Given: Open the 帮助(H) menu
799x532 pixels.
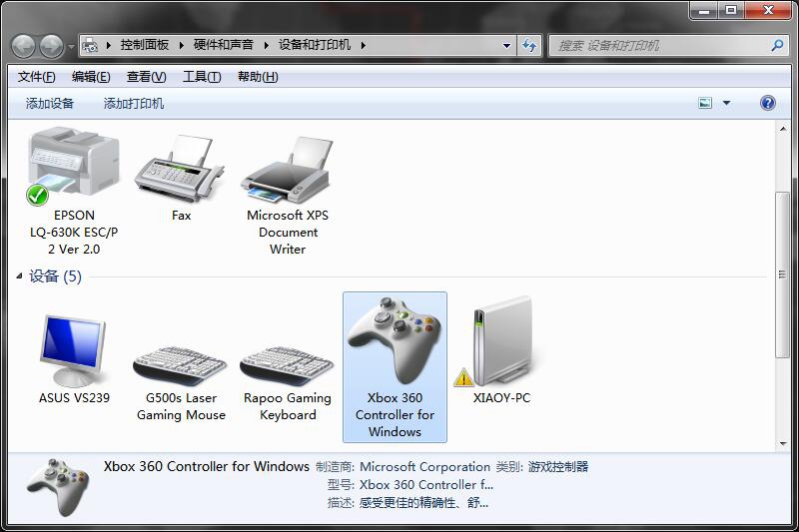Looking at the screenshot, I should click(258, 77).
